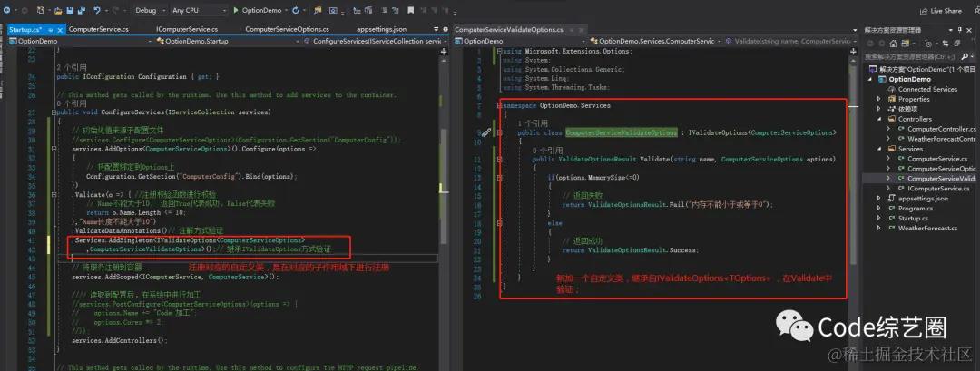Viewport: 980px width, 371px height.
Task: Click the Save All icon
Action: 82,11
